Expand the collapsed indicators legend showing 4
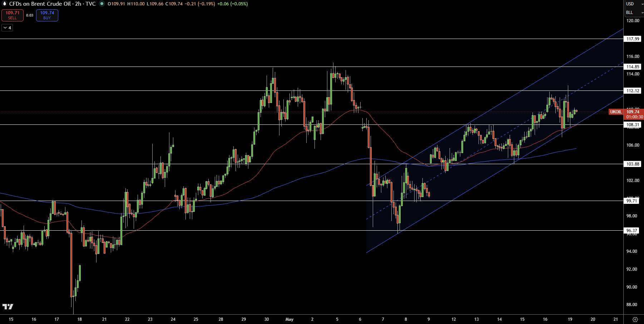 point(7,28)
